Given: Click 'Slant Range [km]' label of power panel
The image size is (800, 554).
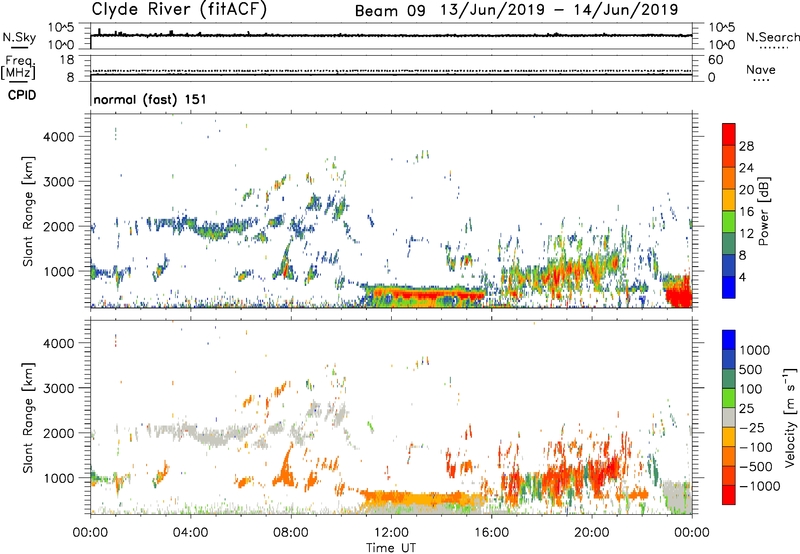Looking at the screenshot, I should coord(28,211).
